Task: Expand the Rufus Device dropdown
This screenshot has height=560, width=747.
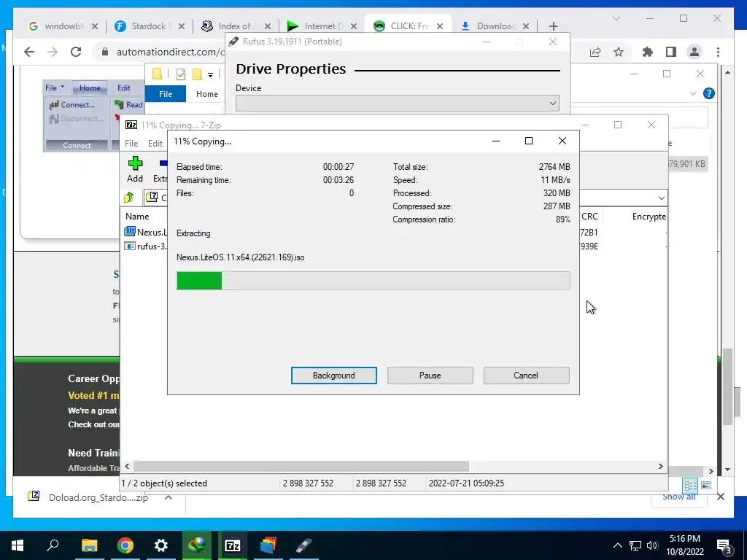Action: [x=553, y=104]
